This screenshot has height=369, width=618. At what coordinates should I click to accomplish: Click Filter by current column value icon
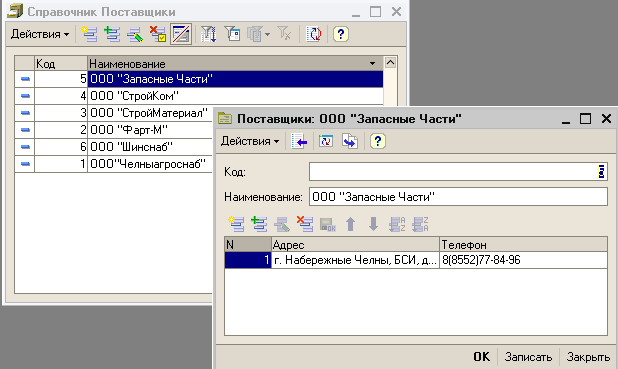(x=232, y=34)
